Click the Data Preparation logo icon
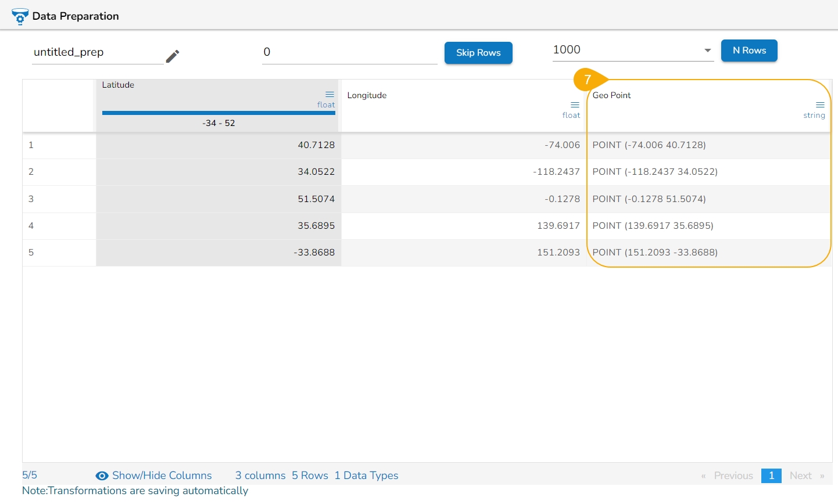 pyautogui.click(x=20, y=16)
